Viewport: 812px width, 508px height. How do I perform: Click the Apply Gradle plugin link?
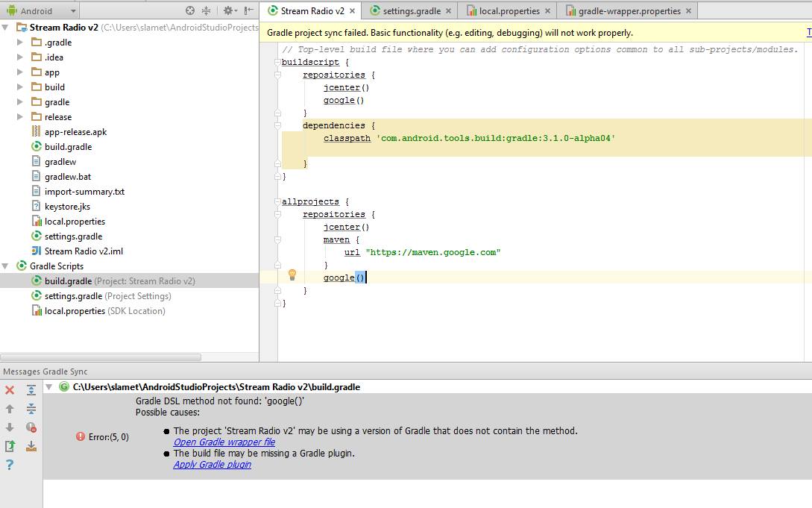pyautogui.click(x=213, y=465)
